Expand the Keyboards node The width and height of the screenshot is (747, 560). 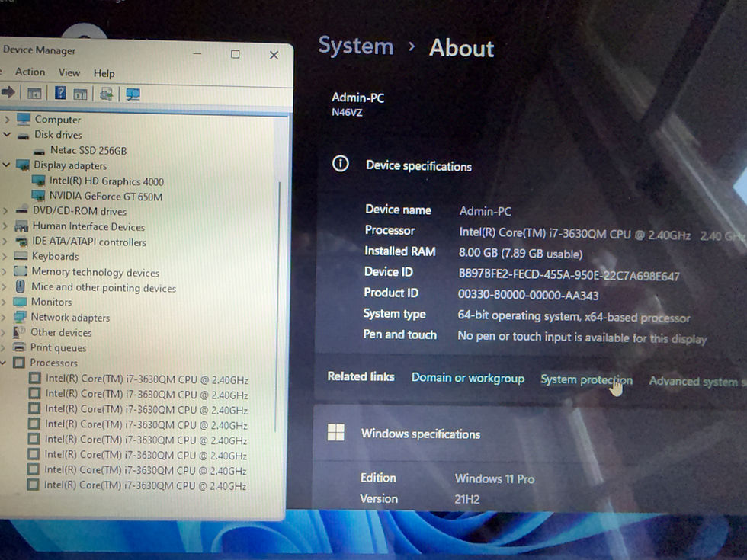click(5, 256)
